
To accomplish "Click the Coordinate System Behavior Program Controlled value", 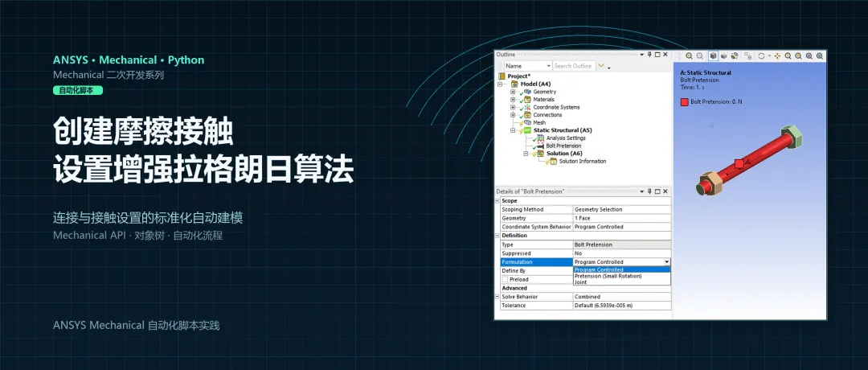I will (621, 227).
